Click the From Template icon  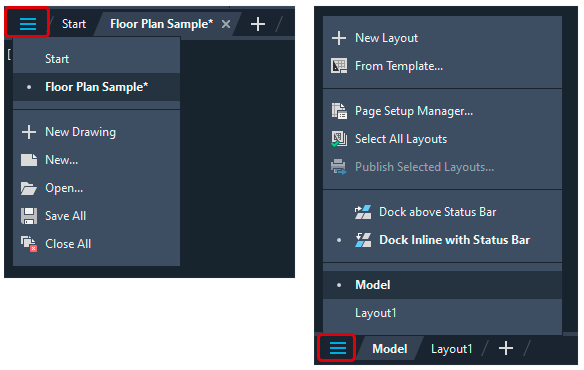point(339,66)
